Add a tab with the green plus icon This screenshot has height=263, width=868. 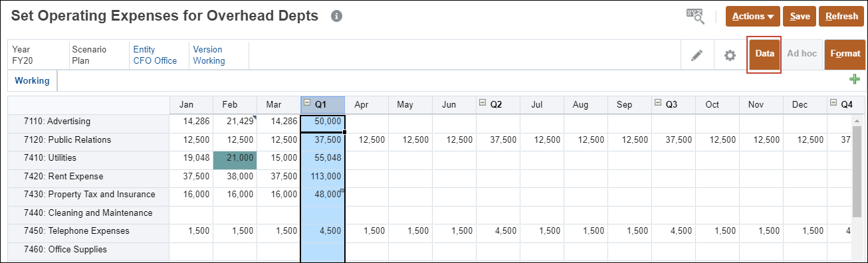pos(855,80)
